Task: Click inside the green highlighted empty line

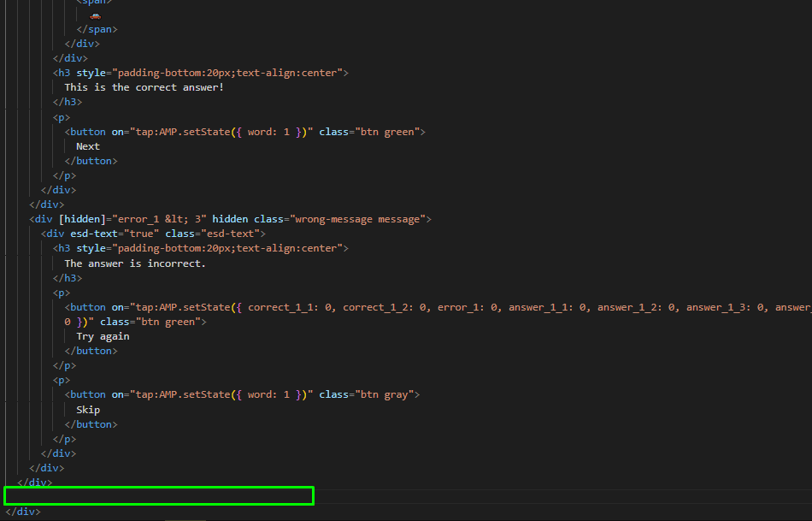Action: (x=158, y=495)
